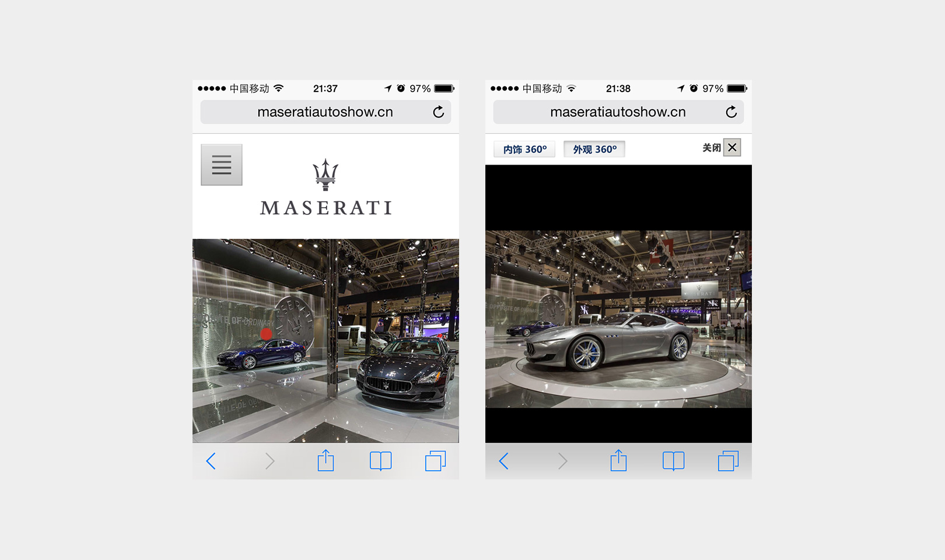The width and height of the screenshot is (945, 560).
Task: Tap the blue Ghibli car in showroom image
Action: [261, 353]
